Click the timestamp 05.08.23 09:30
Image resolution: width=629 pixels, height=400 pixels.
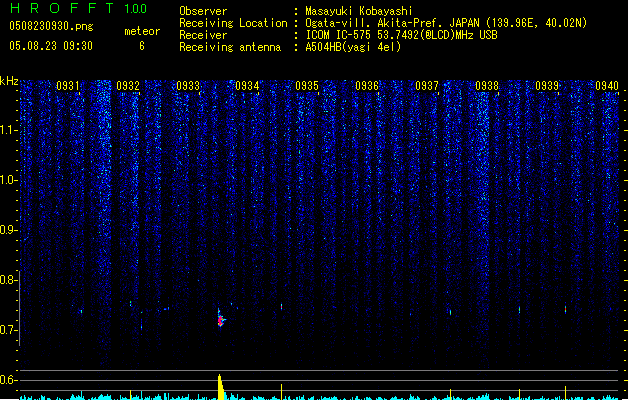[x=51, y=46]
